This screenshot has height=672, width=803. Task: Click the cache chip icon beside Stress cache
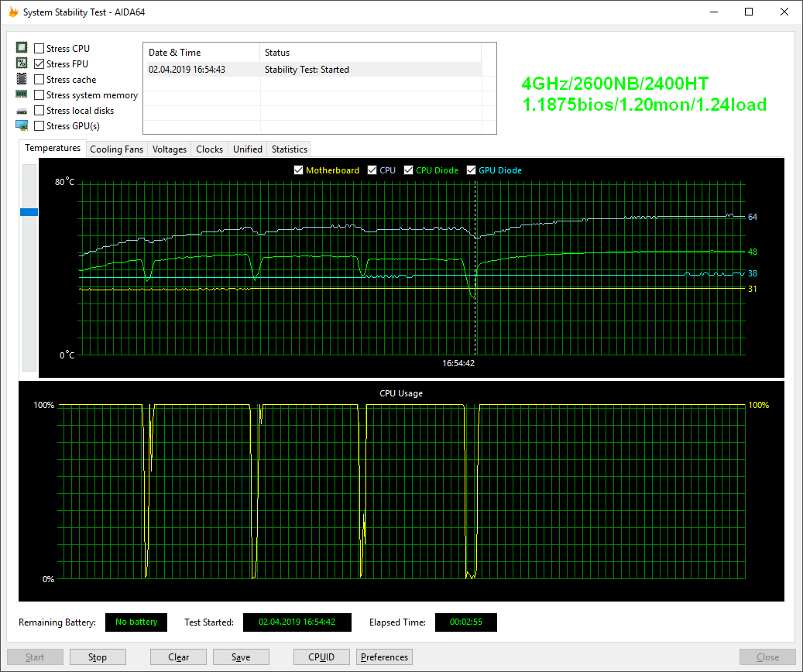[22, 79]
